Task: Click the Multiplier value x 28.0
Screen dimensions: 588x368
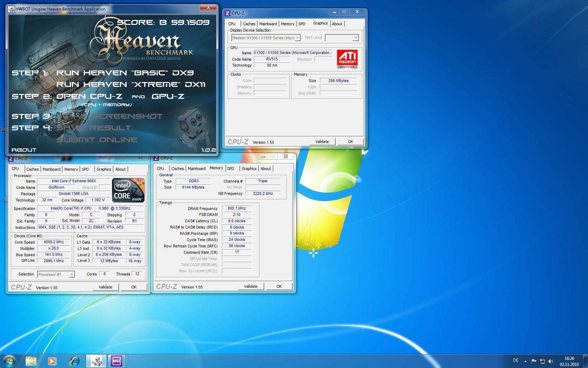Action: tap(54, 248)
